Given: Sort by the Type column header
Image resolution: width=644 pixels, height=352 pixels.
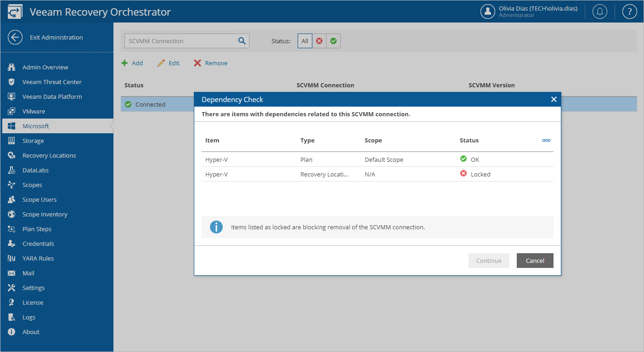Looking at the screenshot, I should (307, 140).
